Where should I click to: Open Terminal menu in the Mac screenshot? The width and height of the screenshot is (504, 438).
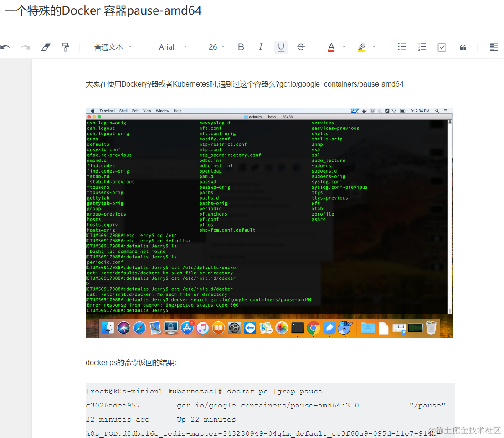[x=107, y=111]
